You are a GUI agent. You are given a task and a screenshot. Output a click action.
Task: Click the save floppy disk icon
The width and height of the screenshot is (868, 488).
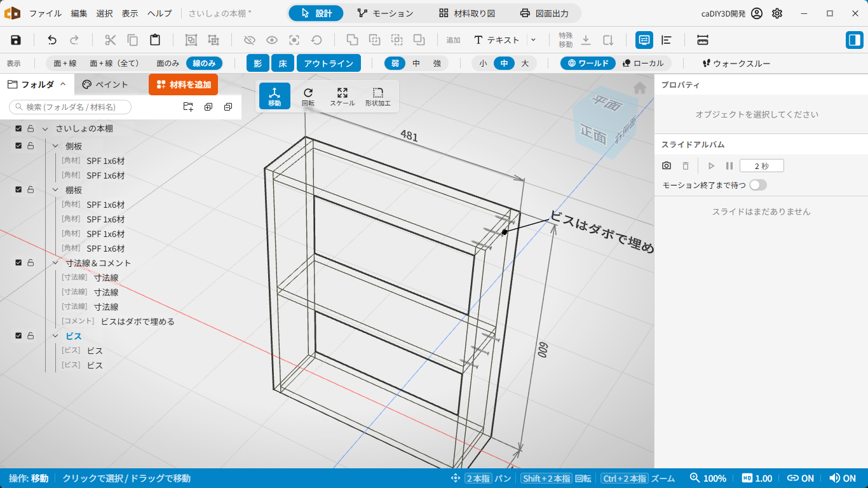[x=16, y=40]
